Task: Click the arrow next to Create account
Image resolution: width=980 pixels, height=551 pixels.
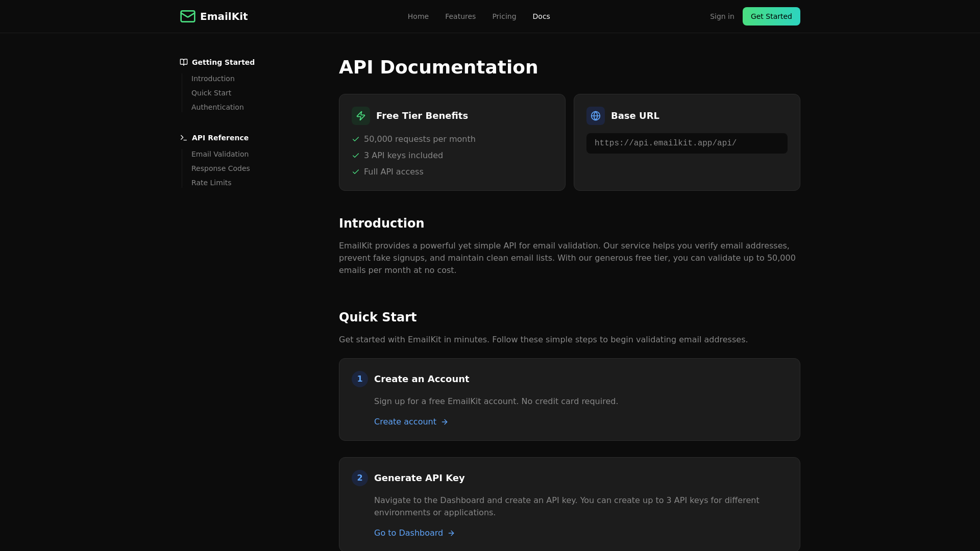Action: [445, 422]
